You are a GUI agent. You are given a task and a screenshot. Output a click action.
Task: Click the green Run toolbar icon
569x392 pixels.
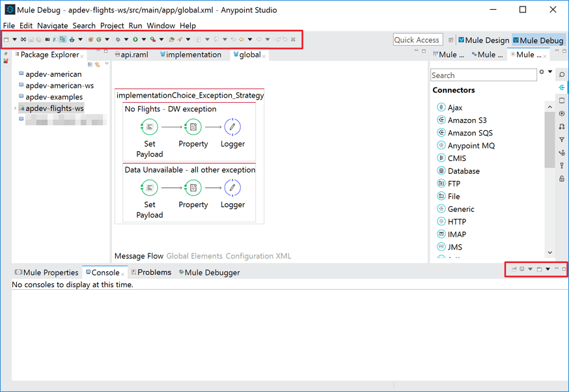(x=135, y=40)
